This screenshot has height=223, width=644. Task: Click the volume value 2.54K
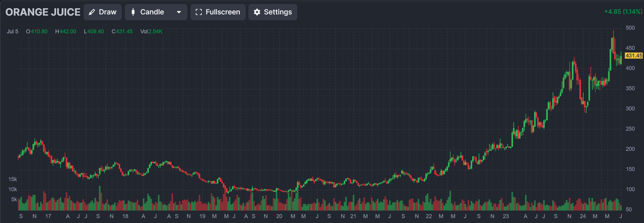point(155,32)
